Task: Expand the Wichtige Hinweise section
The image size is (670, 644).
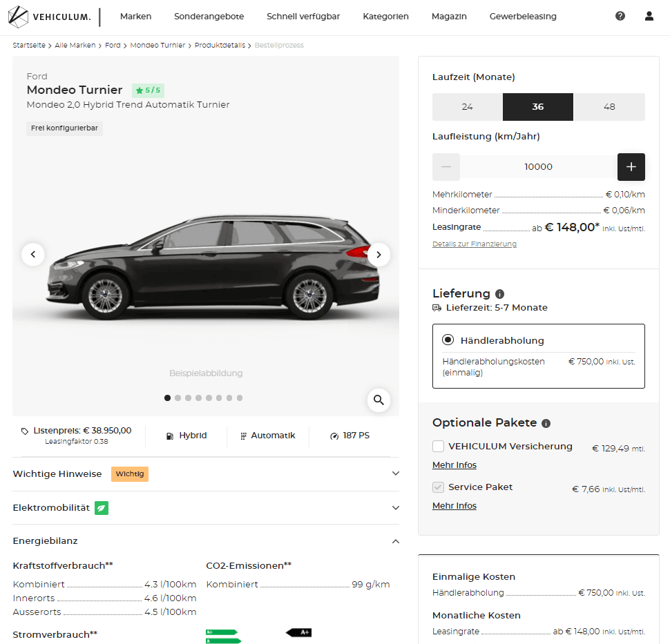Action: 206,474
